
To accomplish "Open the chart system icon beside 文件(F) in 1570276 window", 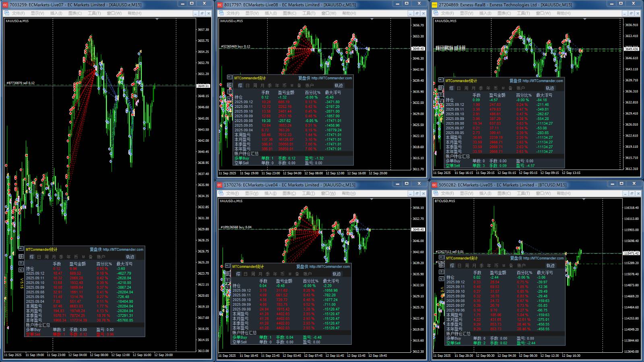I will click(x=221, y=193).
